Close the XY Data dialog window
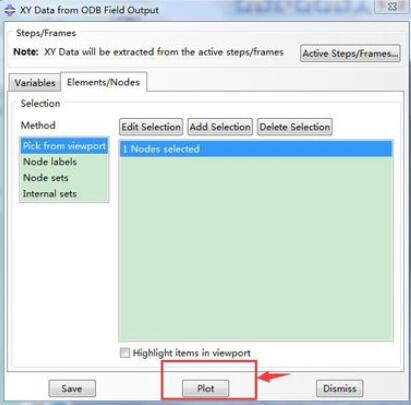The image size is (411, 405). click(392, 6)
